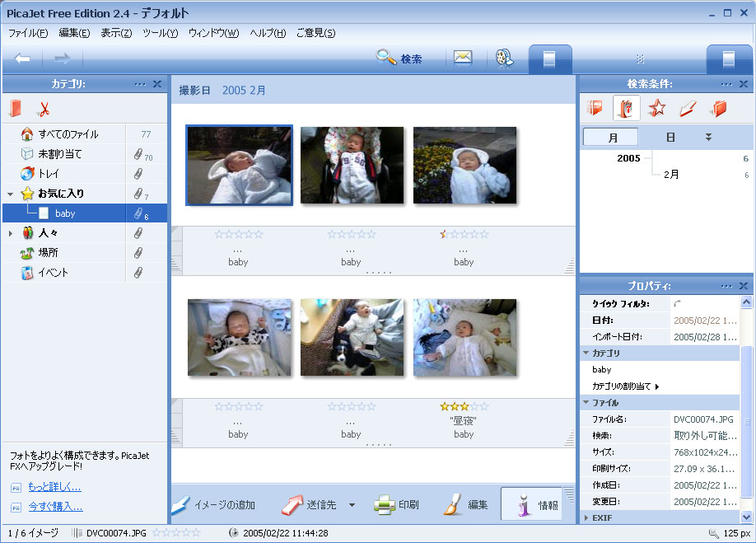Select the red star rating search icon
The width and height of the screenshot is (756, 543).
click(x=656, y=109)
